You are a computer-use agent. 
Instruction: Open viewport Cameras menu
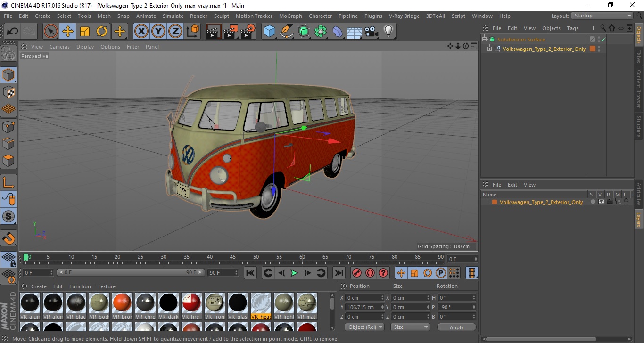coord(59,47)
